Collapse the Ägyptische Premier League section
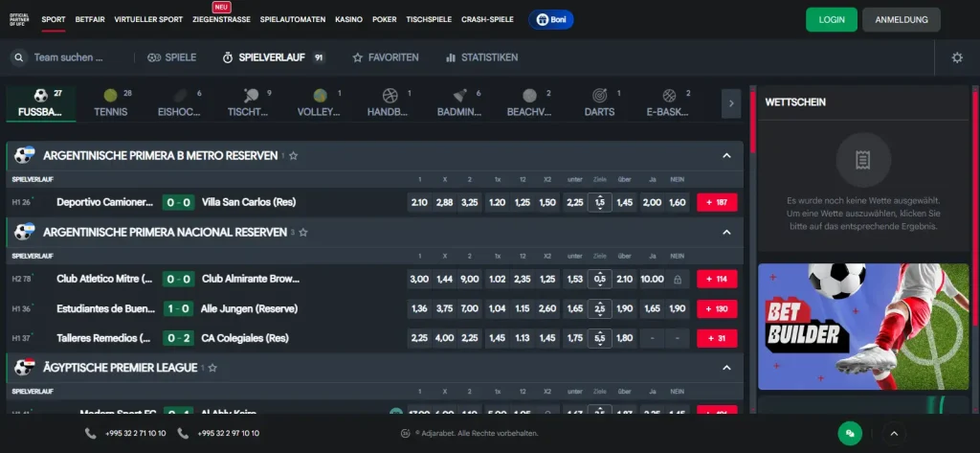Image resolution: width=980 pixels, height=453 pixels. (x=726, y=367)
